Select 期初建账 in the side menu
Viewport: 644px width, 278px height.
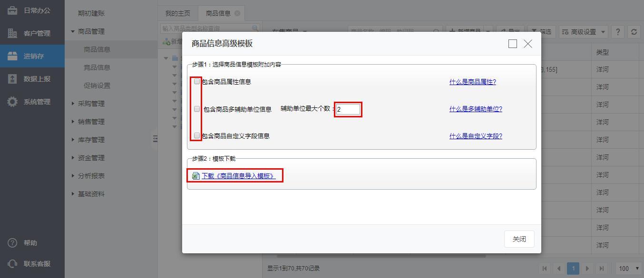[x=91, y=13]
